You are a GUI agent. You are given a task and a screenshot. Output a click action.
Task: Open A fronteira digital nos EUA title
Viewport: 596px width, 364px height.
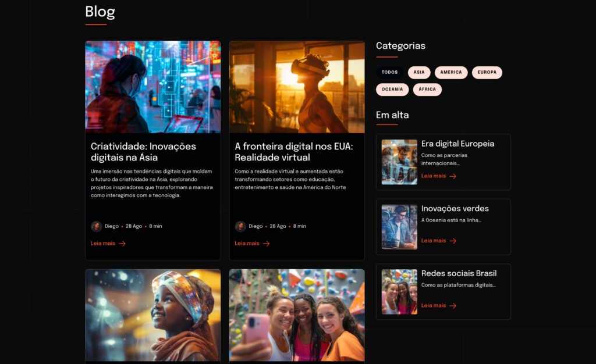coord(294,152)
